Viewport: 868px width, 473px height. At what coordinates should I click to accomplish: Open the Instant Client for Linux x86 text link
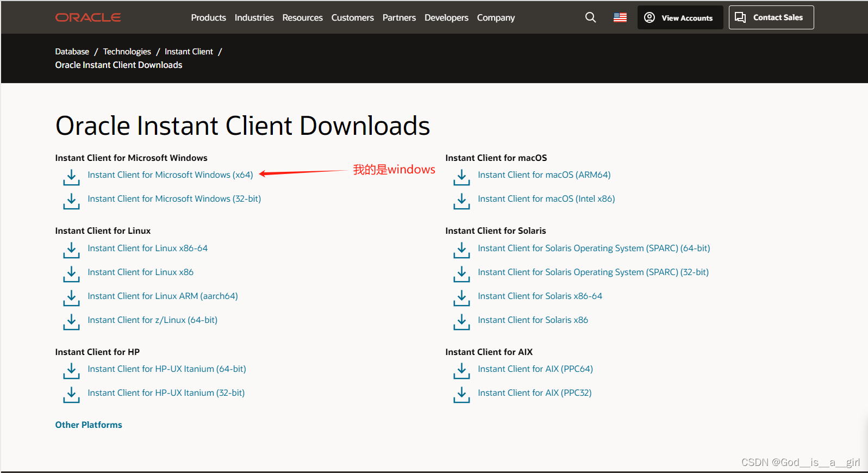(x=140, y=272)
